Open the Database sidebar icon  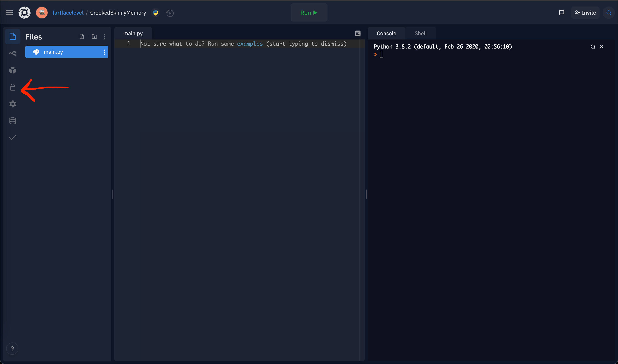pyautogui.click(x=12, y=121)
